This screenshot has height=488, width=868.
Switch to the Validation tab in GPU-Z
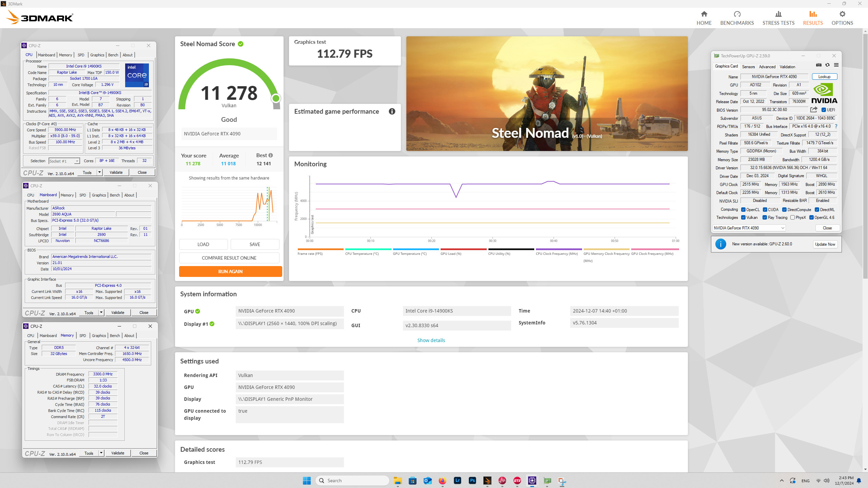pyautogui.click(x=787, y=67)
